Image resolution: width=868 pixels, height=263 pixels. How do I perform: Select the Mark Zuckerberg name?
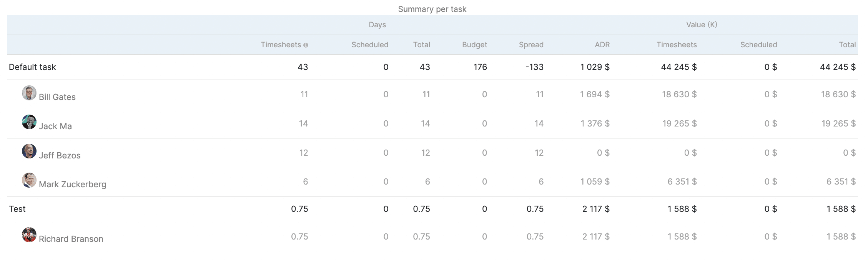pyautogui.click(x=73, y=184)
